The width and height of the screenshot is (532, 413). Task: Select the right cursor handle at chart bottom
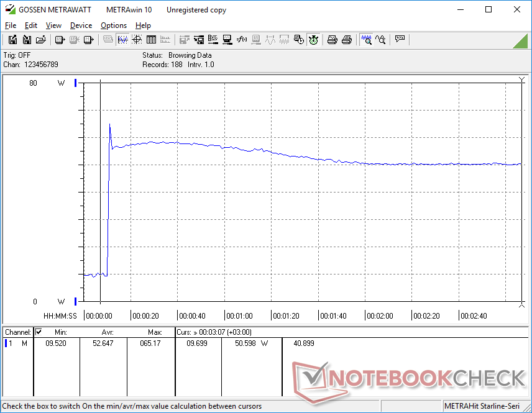point(522,305)
